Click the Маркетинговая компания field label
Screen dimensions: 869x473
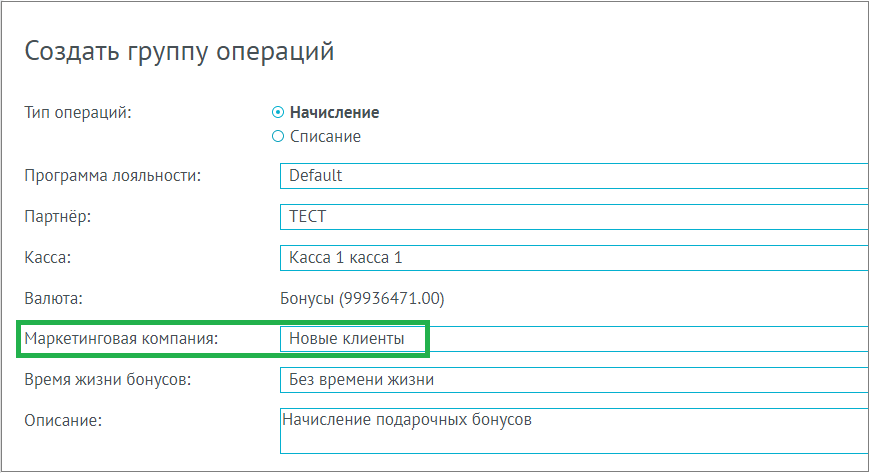(x=121, y=339)
